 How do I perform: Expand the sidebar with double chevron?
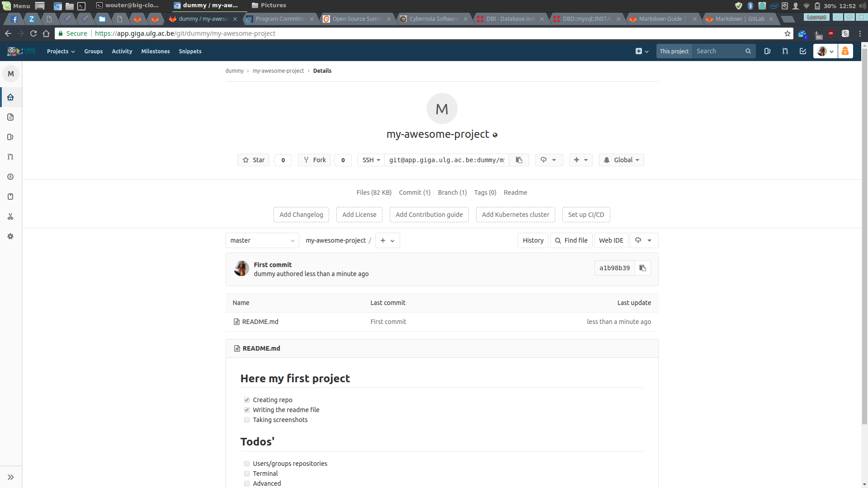click(x=11, y=477)
